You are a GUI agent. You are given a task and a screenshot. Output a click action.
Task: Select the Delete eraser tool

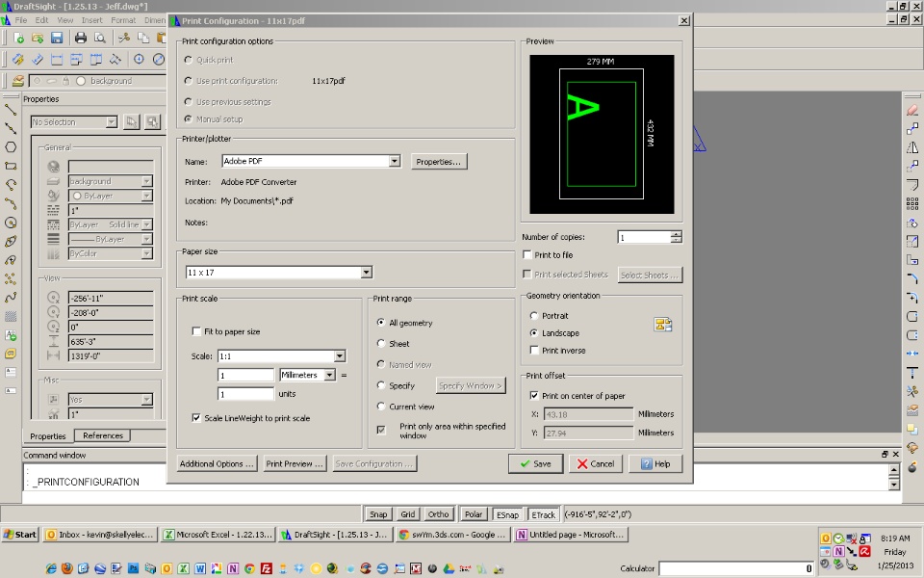tap(912, 110)
